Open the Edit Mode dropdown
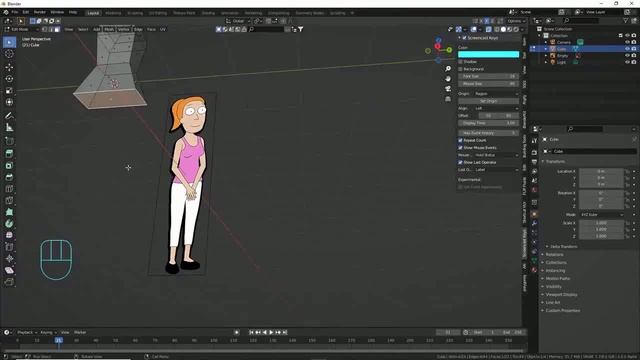Image resolution: width=640 pixels, height=360 pixels. [x=21, y=29]
